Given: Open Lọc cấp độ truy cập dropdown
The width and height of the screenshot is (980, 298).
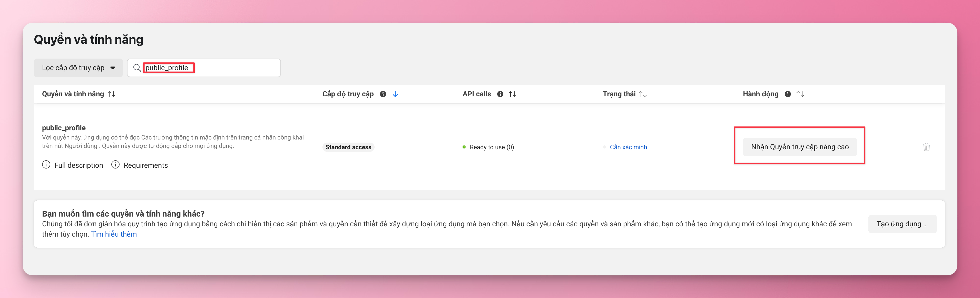Looking at the screenshot, I should [78, 68].
